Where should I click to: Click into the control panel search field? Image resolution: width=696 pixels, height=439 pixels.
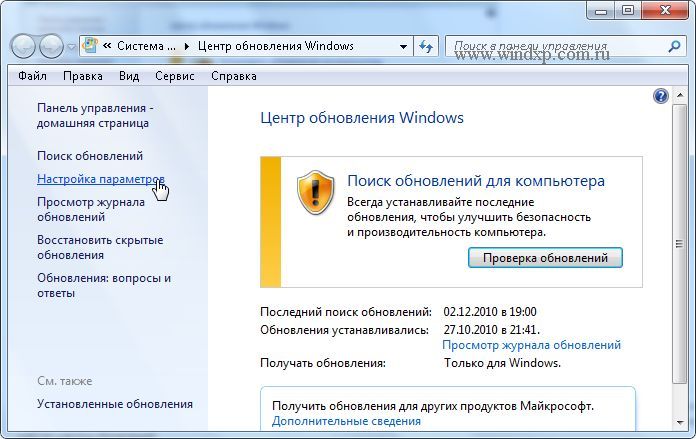pos(557,46)
